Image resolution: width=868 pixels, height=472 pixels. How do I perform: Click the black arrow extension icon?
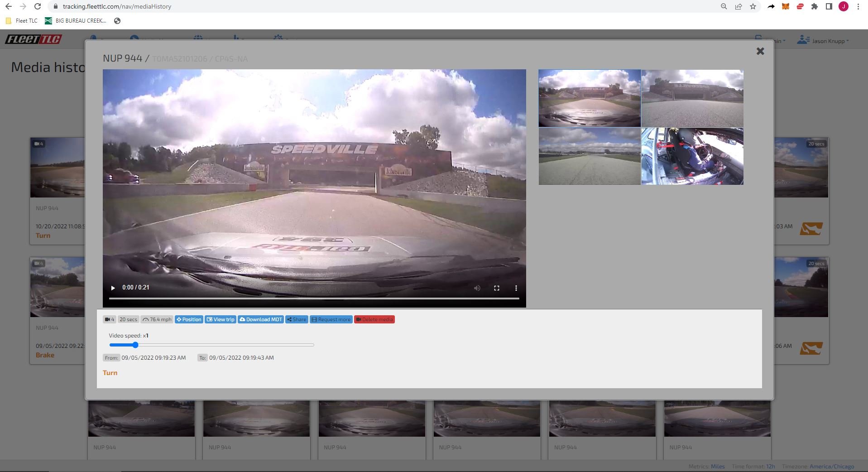click(x=771, y=6)
